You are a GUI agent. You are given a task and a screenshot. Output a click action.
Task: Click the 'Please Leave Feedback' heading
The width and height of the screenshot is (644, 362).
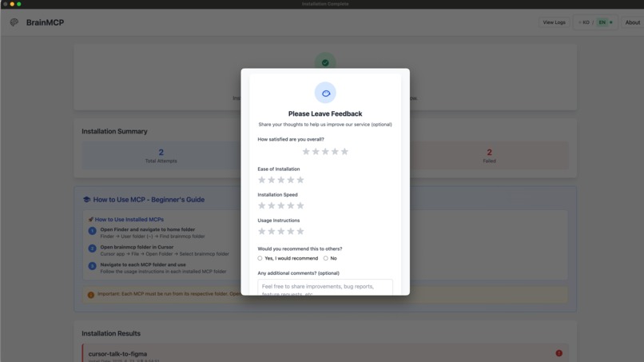325,113
